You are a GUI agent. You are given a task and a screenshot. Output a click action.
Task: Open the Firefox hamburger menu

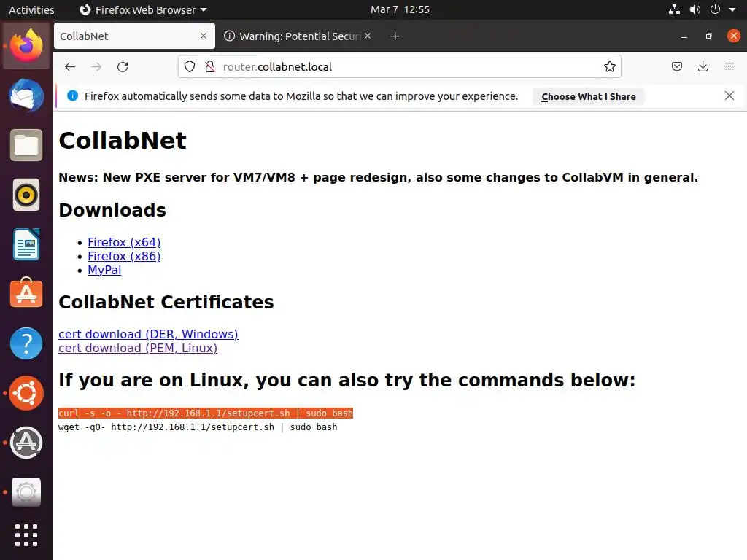(x=729, y=66)
